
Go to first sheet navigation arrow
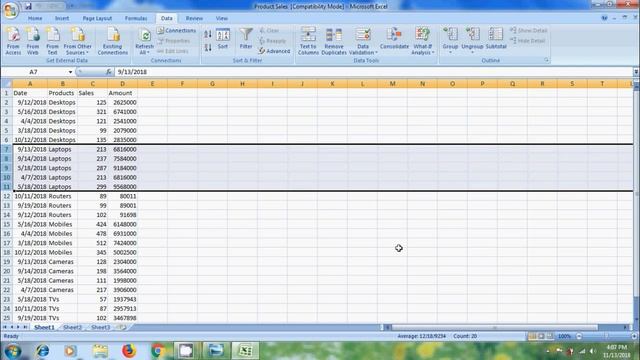pyautogui.click(x=4, y=327)
